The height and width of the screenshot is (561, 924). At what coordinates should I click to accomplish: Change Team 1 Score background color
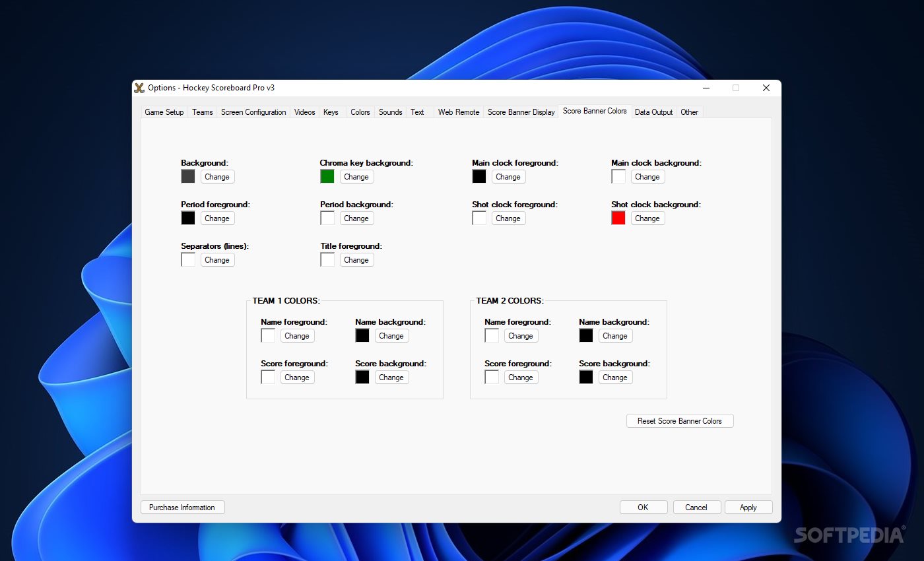tap(391, 378)
